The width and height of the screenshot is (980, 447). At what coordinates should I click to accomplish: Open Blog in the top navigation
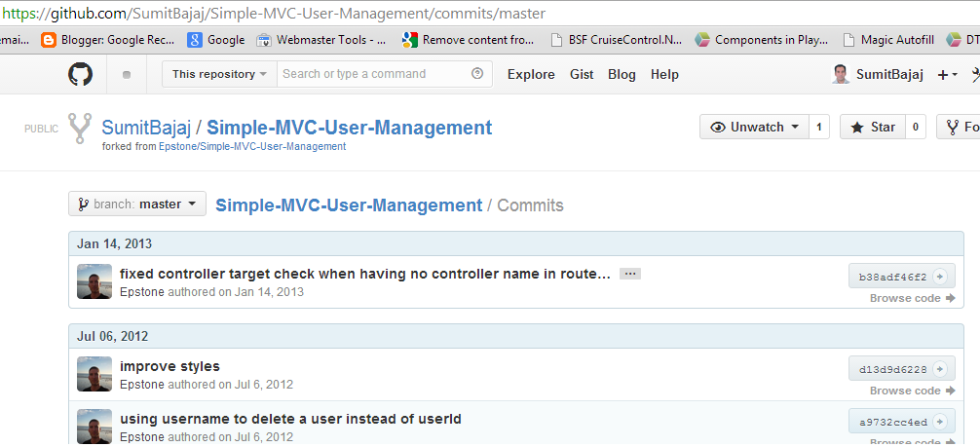pos(622,74)
